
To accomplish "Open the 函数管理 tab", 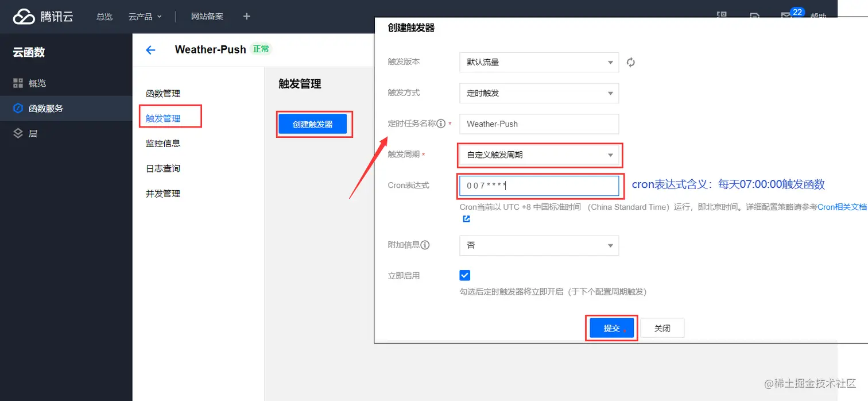I will pyautogui.click(x=163, y=94).
